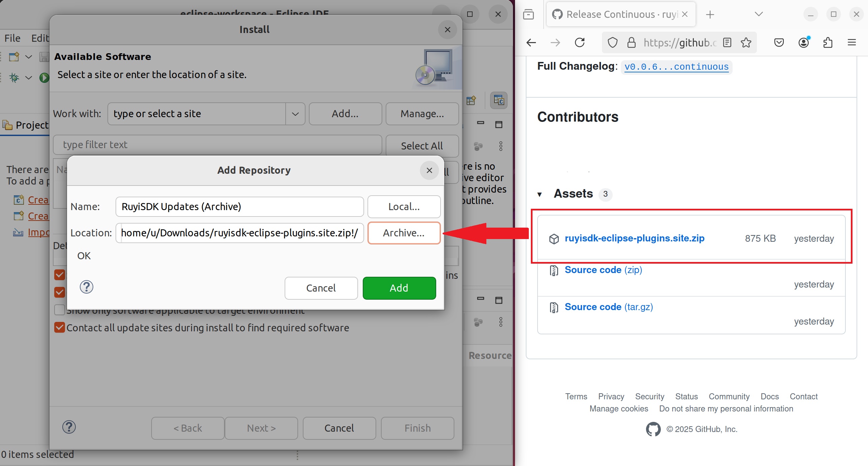Image resolution: width=868 pixels, height=466 pixels.
Task: Collapse the Assets disclosure triangle
Action: tap(540, 194)
